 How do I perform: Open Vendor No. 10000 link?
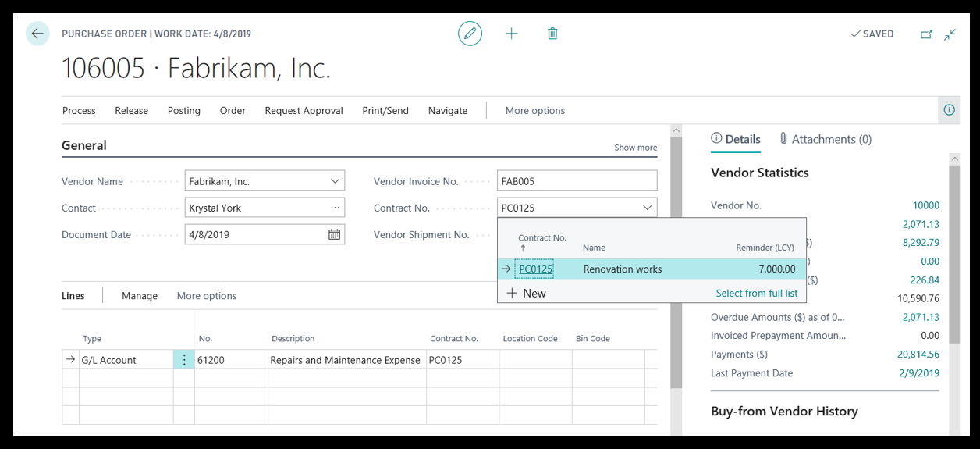[925, 205]
